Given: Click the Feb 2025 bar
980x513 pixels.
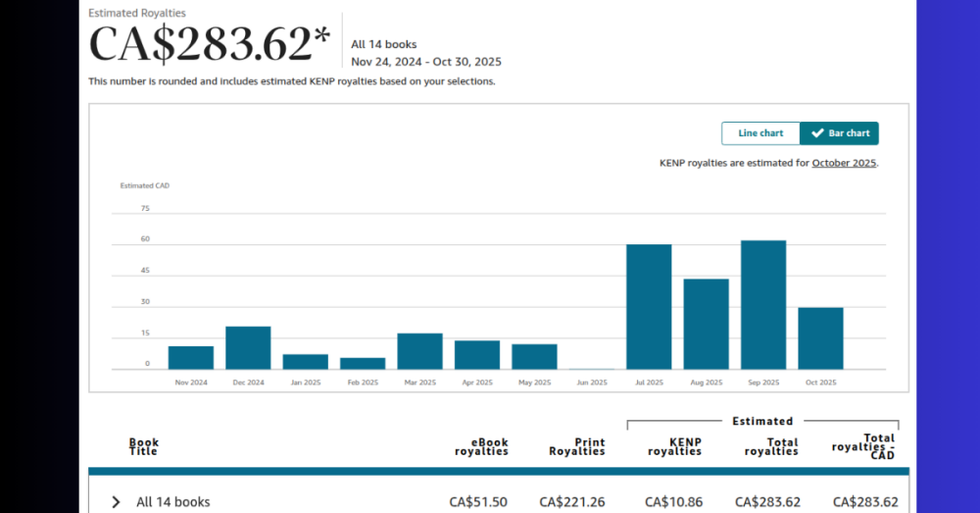Looking at the screenshot, I should pos(363,364).
